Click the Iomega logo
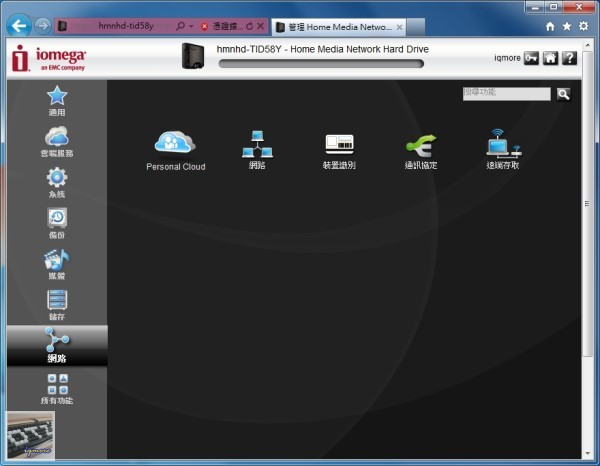Viewport: 600px width, 466px height. tap(49, 58)
